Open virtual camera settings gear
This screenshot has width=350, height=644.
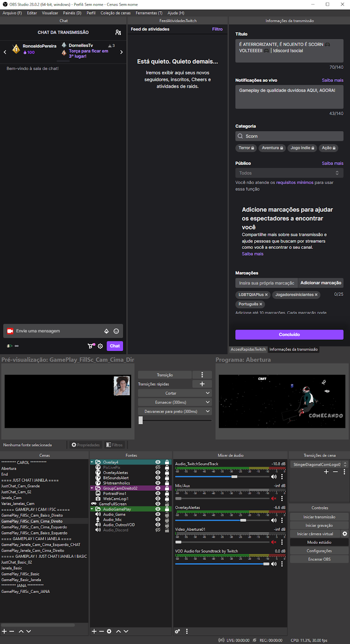pos(345,534)
